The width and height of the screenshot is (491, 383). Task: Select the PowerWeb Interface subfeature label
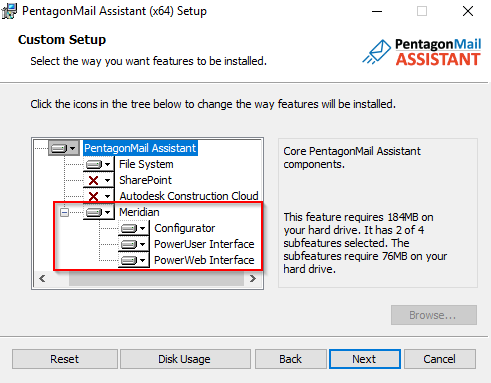click(204, 260)
